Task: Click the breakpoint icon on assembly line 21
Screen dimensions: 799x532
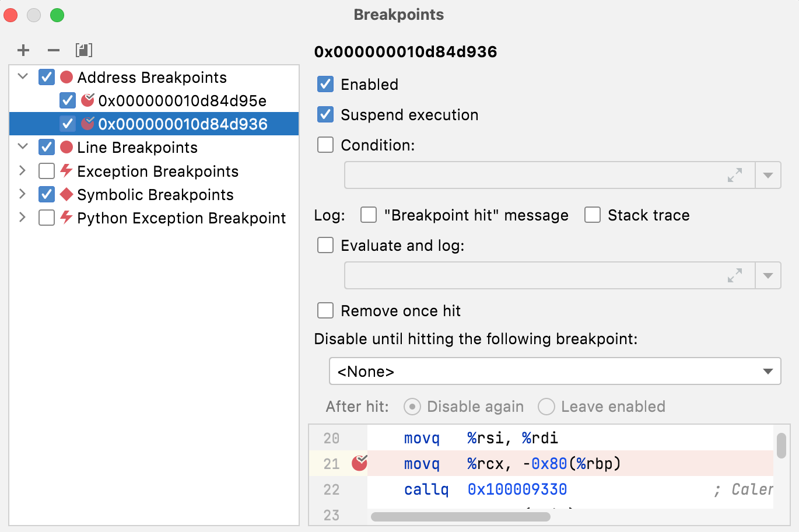Action: pyautogui.click(x=360, y=463)
